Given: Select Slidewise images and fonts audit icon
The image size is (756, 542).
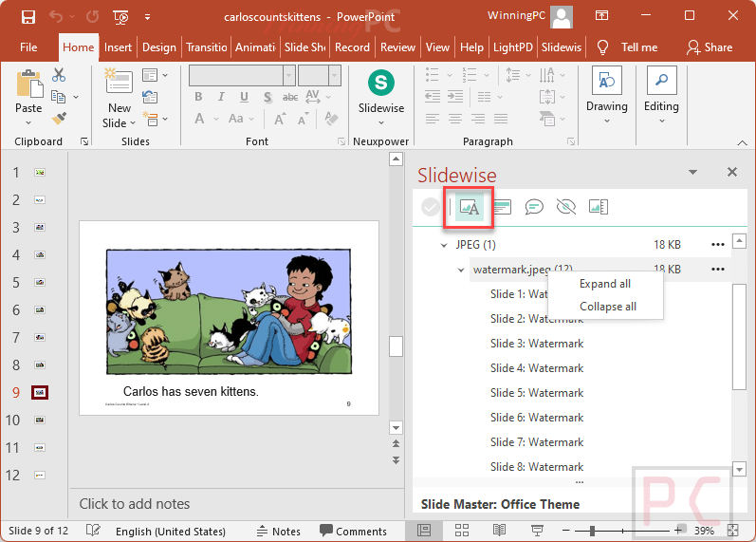Looking at the screenshot, I should 470,208.
